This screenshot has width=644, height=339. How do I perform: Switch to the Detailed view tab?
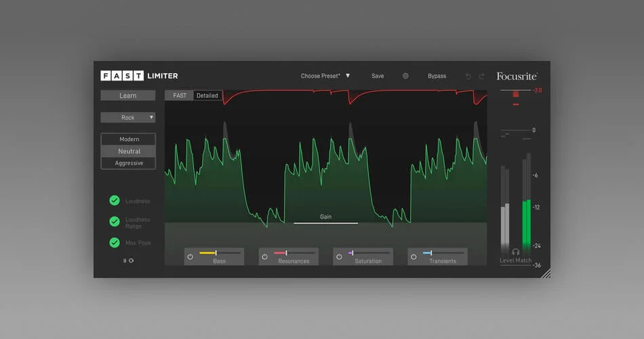click(x=207, y=96)
